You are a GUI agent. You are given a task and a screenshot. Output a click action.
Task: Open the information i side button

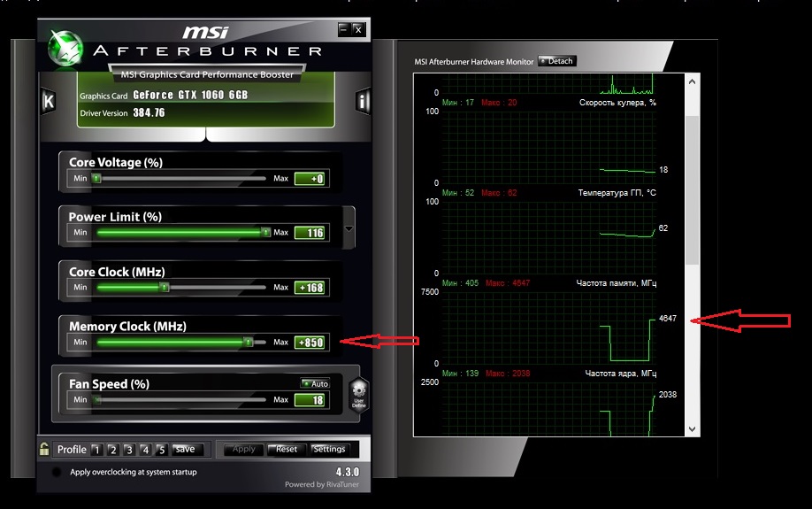(x=363, y=101)
